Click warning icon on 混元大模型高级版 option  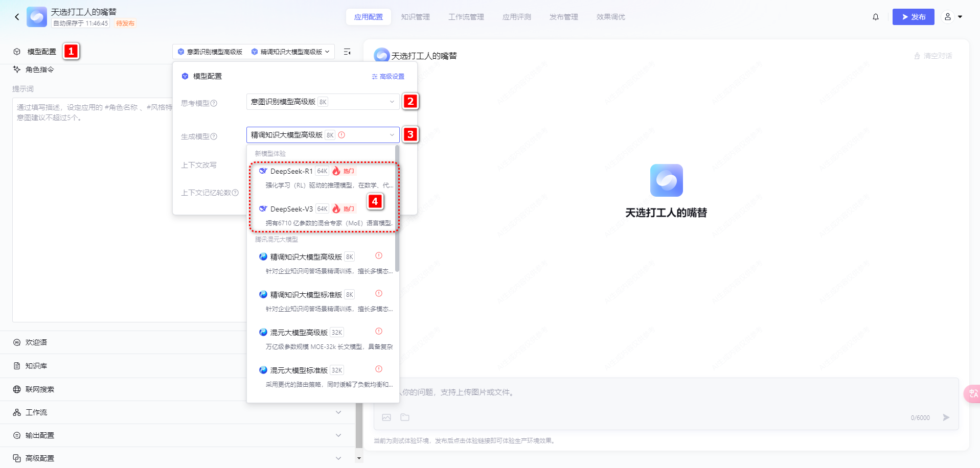[379, 331]
